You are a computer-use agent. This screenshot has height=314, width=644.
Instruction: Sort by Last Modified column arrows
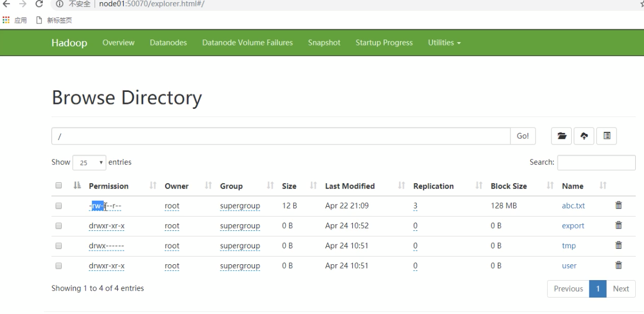[x=402, y=185]
